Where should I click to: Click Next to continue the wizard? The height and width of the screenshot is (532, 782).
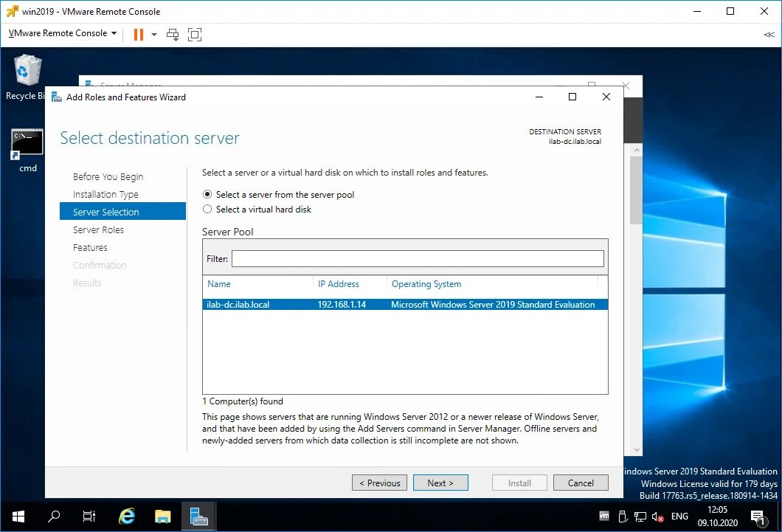(x=440, y=483)
